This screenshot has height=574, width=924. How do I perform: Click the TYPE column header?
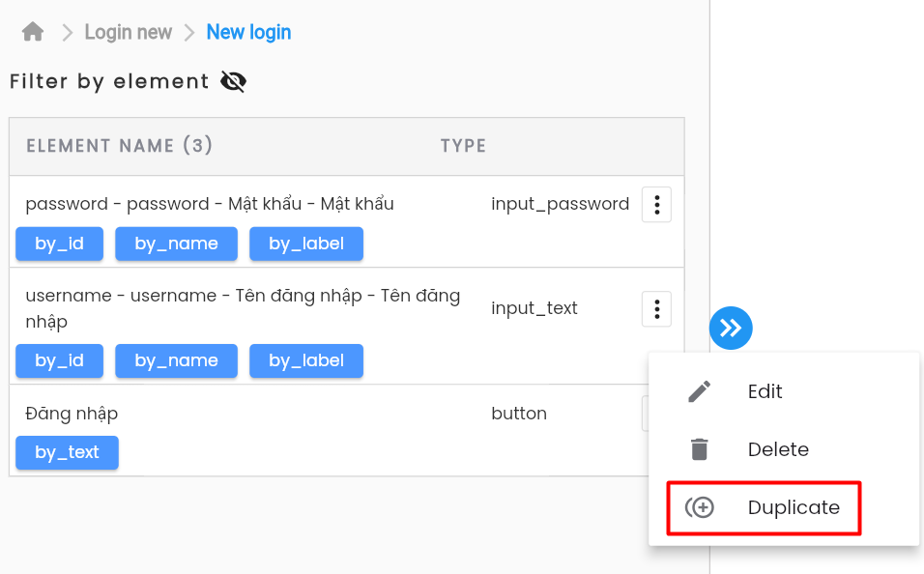[x=463, y=146]
